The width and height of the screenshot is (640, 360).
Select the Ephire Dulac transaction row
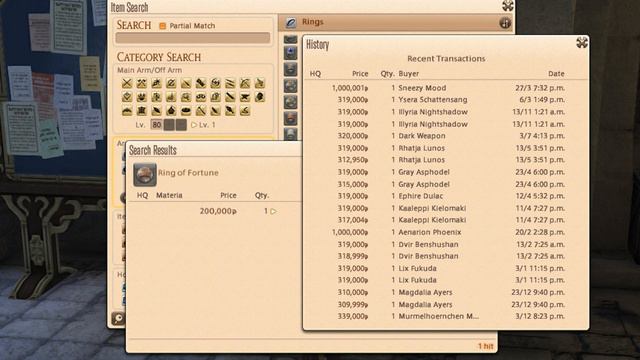point(445,196)
